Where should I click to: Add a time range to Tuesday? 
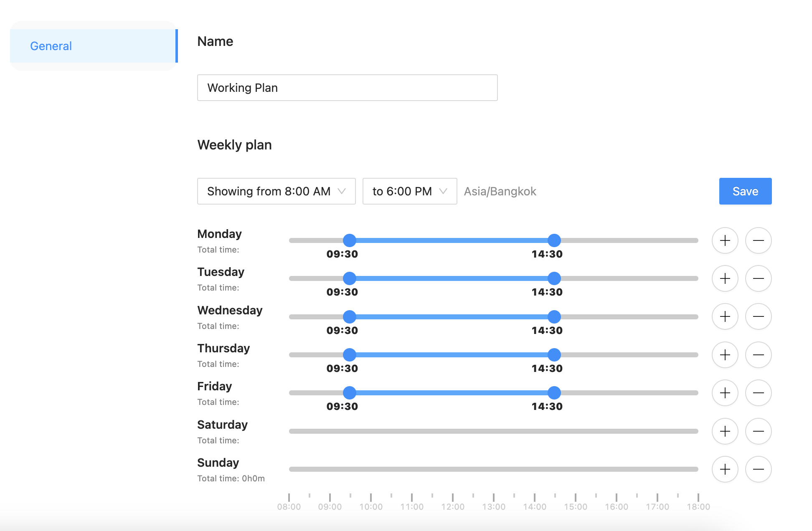(725, 278)
